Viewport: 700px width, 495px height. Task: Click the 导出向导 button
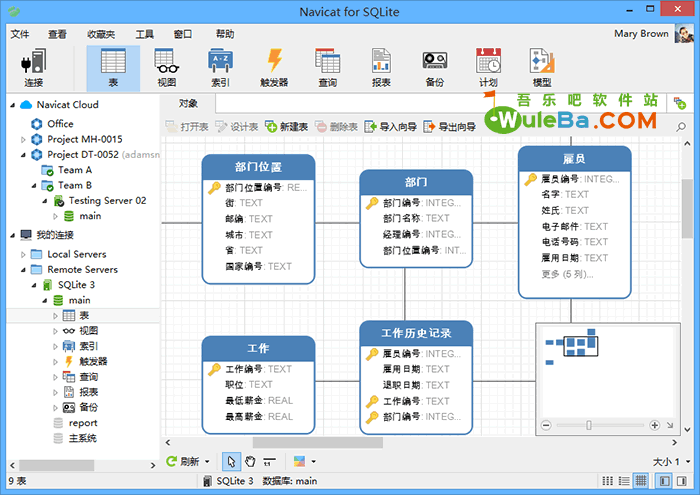[449, 127]
